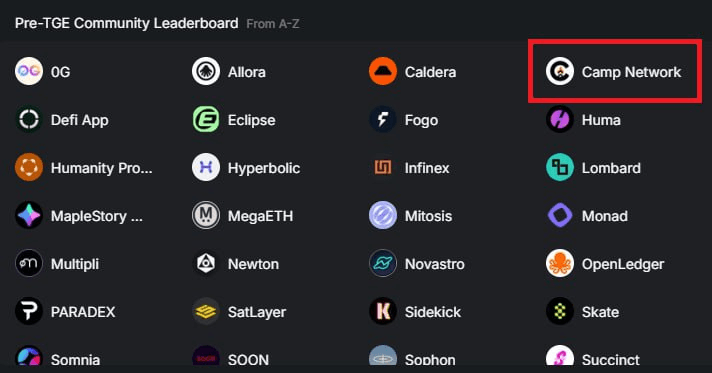The width and height of the screenshot is (712, 373).
Task: Open Allora via its round logo
Action: 206,71
